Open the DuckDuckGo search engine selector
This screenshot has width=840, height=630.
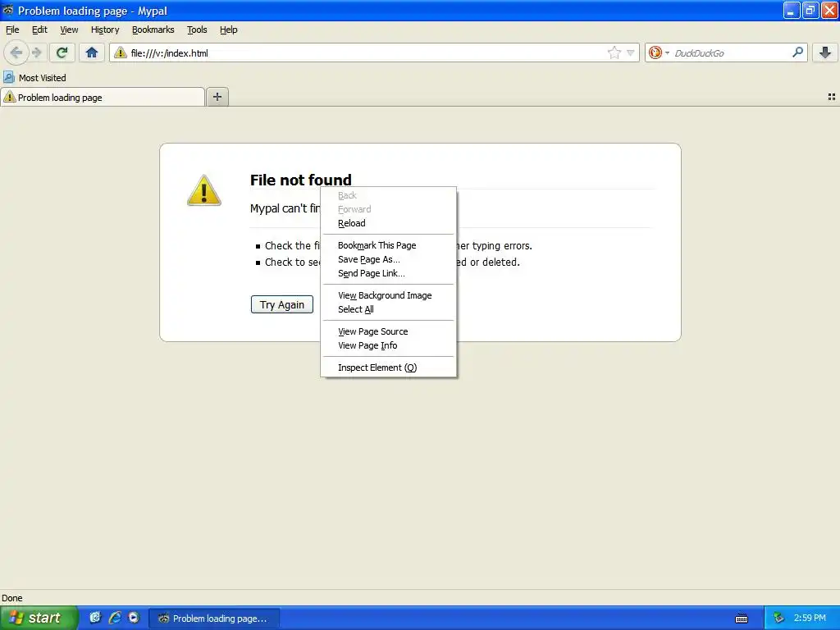point(659,52)
